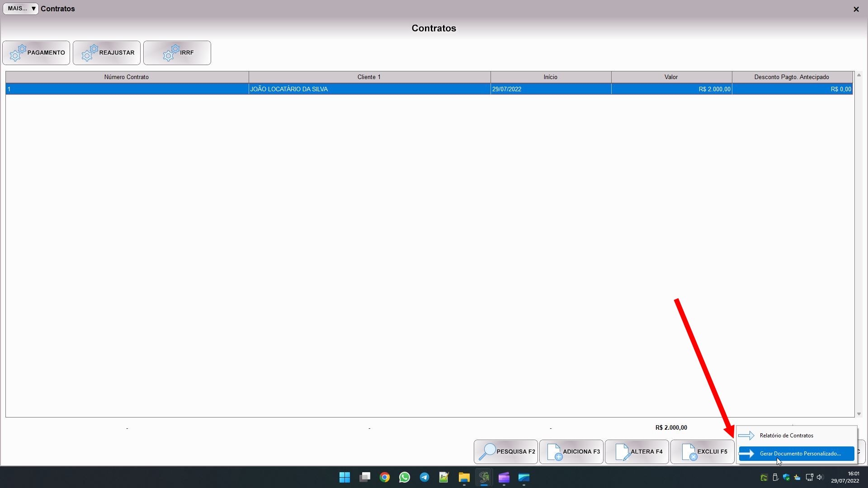Open the IRRF gear button
The height and width of the screenshot is (488, 868).
click(177, 53)
